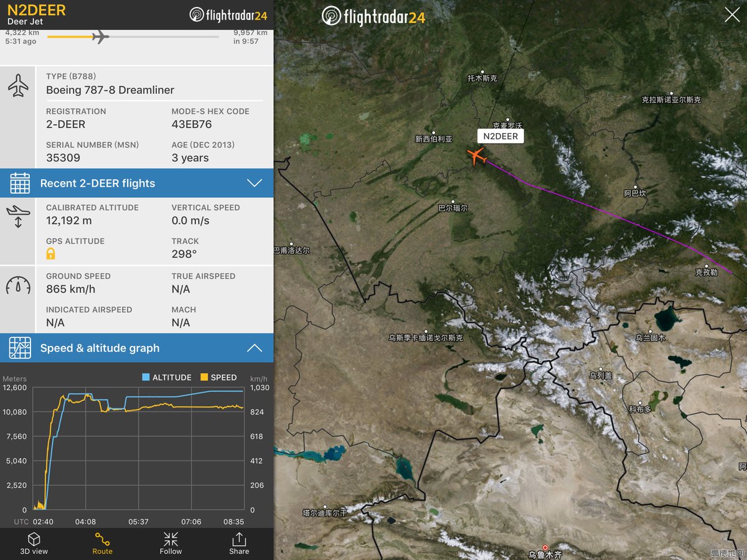Click the altitude climb icon
The width and height of the screenshot is (747, 560).
(18, 217)
